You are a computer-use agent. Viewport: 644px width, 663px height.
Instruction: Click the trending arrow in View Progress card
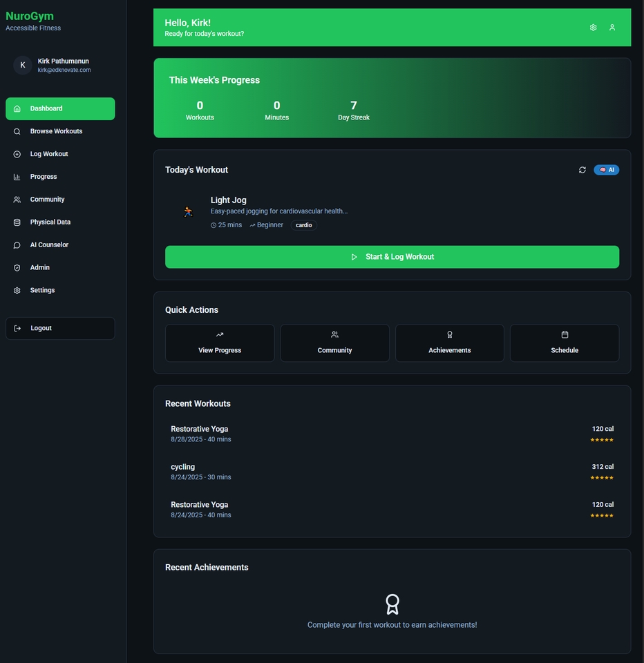point(220,335)
